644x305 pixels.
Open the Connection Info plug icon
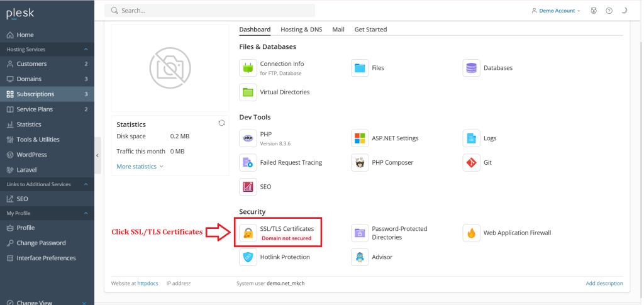point(248,68)
